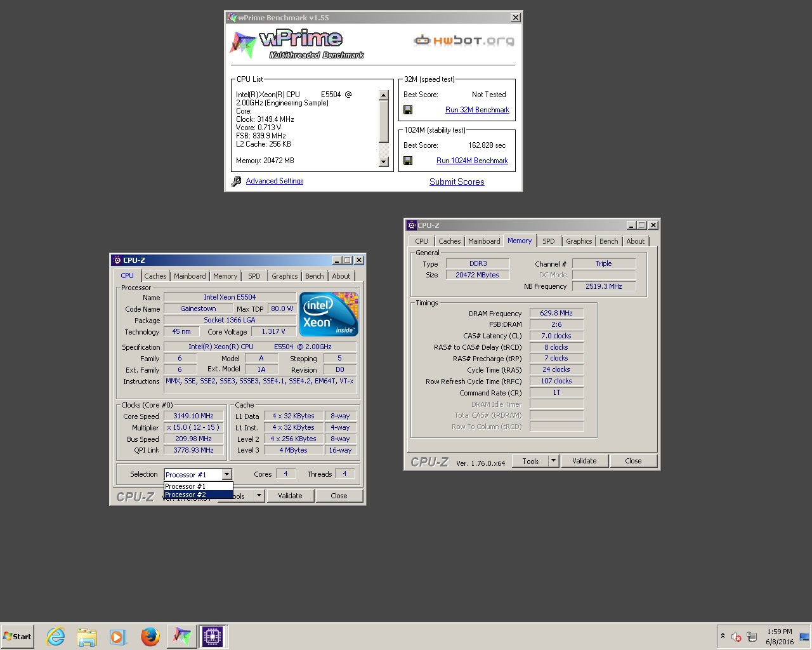The image size is (812, 650).
Task: Click the CPU List scrollbar down arrow
Action: click(x=383, y=162)
